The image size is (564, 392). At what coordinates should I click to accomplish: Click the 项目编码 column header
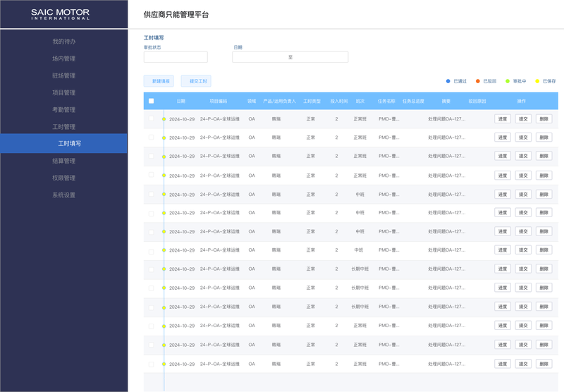tap(219, 101)
